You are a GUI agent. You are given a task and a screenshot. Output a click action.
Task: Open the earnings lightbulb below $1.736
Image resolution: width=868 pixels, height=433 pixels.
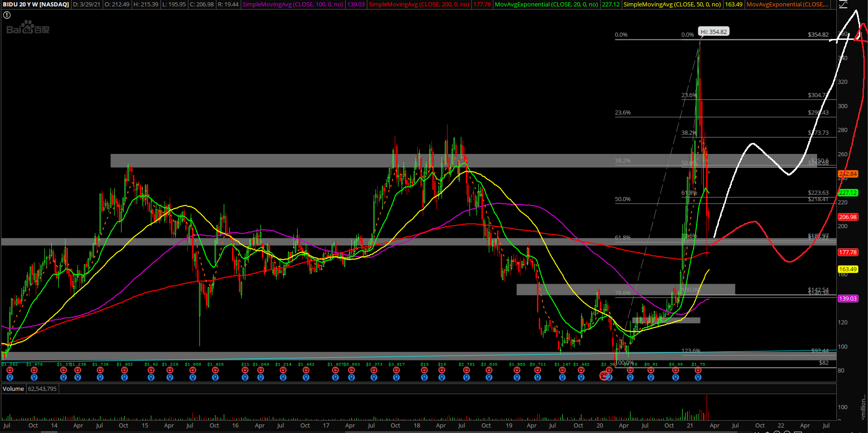click(x=100, y=378)
